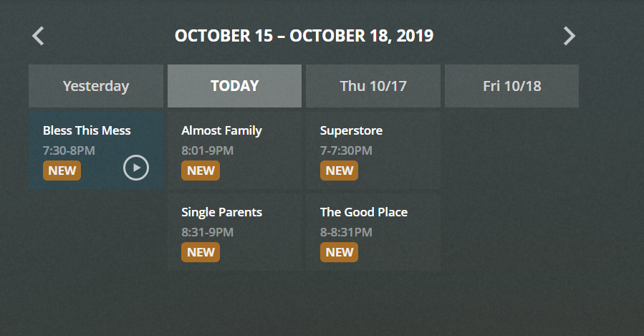
Task: Go to previous week with left chevron
Action: coord(39,36)
